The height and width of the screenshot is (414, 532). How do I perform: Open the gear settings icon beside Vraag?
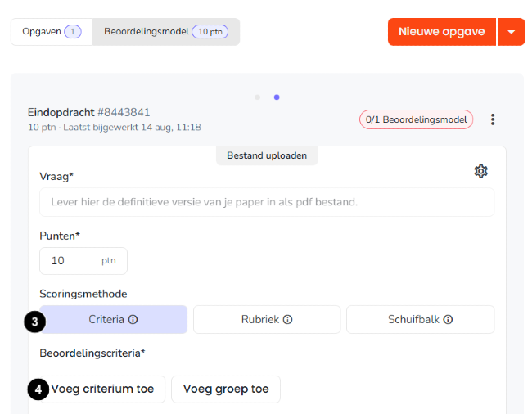pyautogui.click(x=480, y=171)
